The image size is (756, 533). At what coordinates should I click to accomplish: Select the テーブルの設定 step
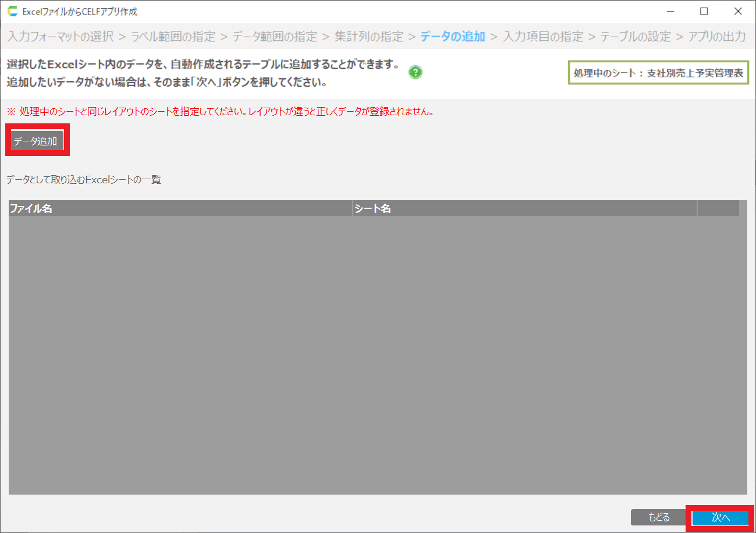click(636, 37)
